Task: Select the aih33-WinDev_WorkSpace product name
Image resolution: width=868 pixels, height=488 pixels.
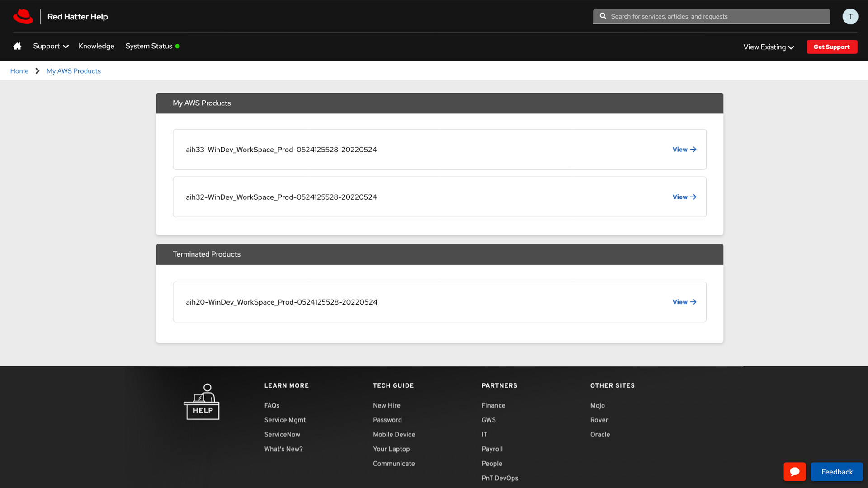Action: point(281,150)
